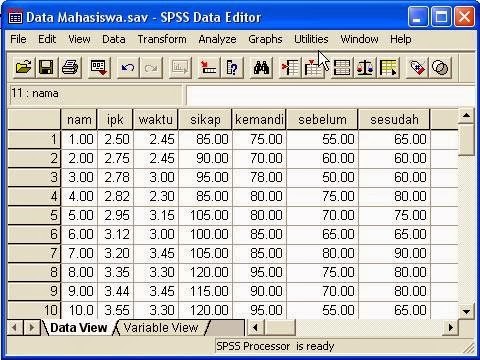Select the 'kemandi' column header
The width and height of the screenshot is (480, 360).
pos(259,119)
